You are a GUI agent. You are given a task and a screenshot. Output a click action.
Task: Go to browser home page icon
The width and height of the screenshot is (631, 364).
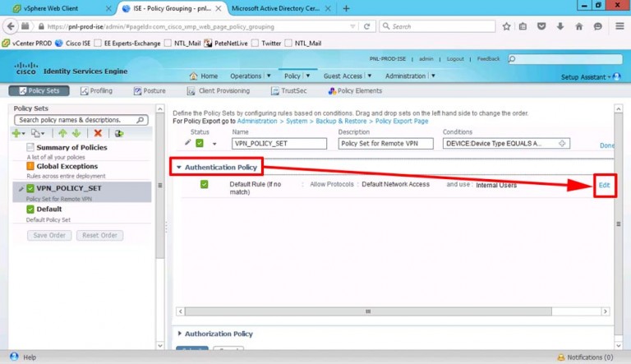(579, 26)
